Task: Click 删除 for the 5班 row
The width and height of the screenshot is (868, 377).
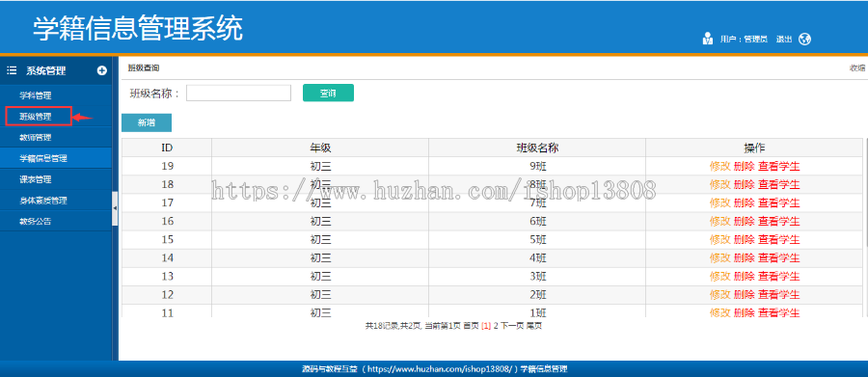Action: pyautogui.click(x=744, y=240)
